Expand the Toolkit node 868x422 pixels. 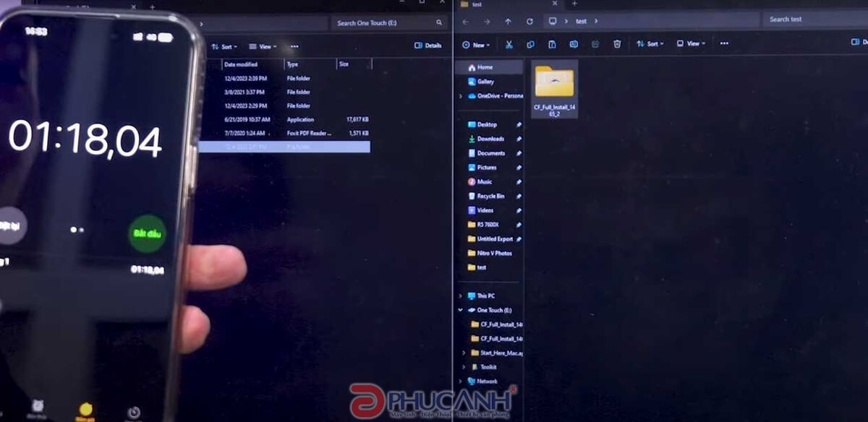tap(464, 367)
